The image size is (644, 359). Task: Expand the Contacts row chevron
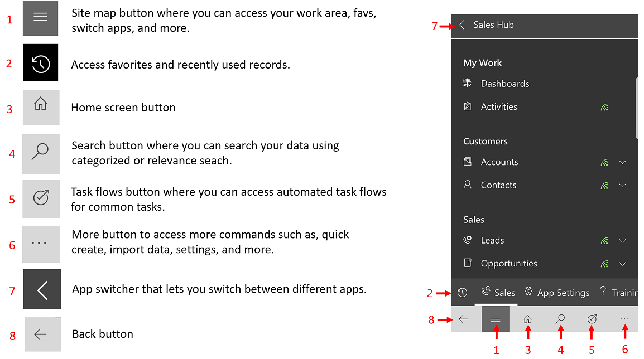pyautogui.click(x=623, y=186)
